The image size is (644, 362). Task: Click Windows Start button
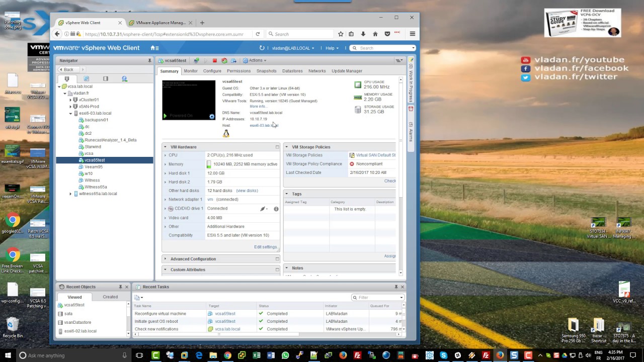(8, 355)
